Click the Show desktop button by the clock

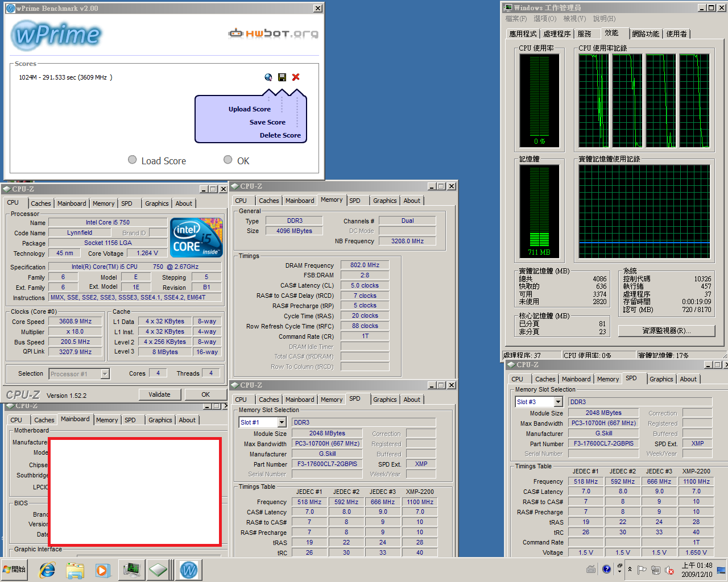(722, 569)
